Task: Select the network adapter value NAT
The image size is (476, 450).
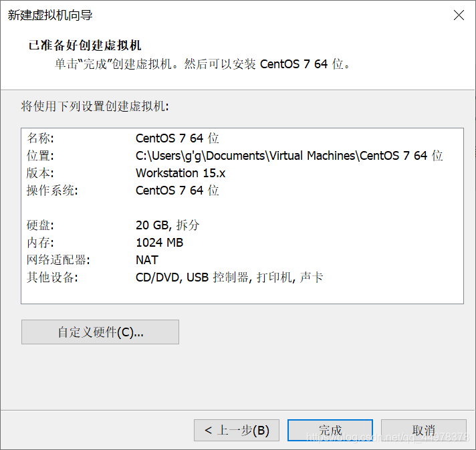Action: (x=147, y=260)
